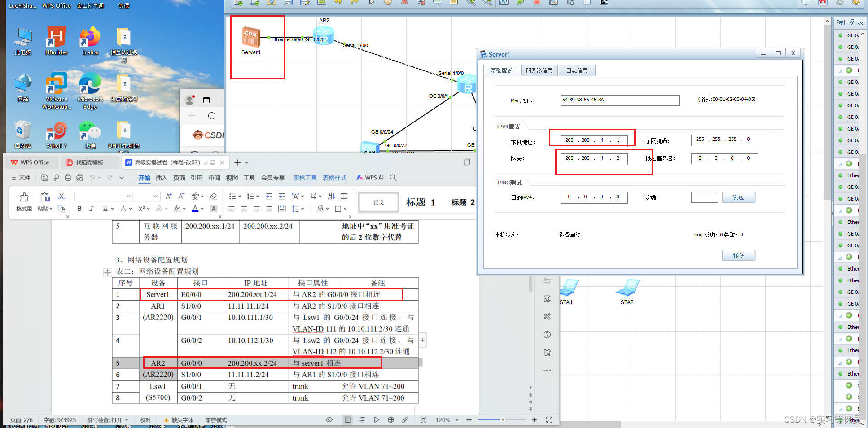Click the refresh icon in the browser window

pos(212,116)
